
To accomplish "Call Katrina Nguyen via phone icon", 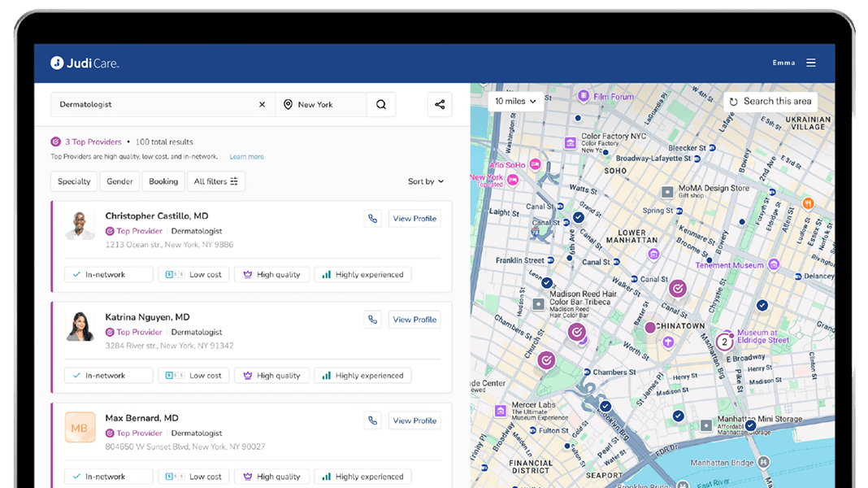I will pos(372,320).
